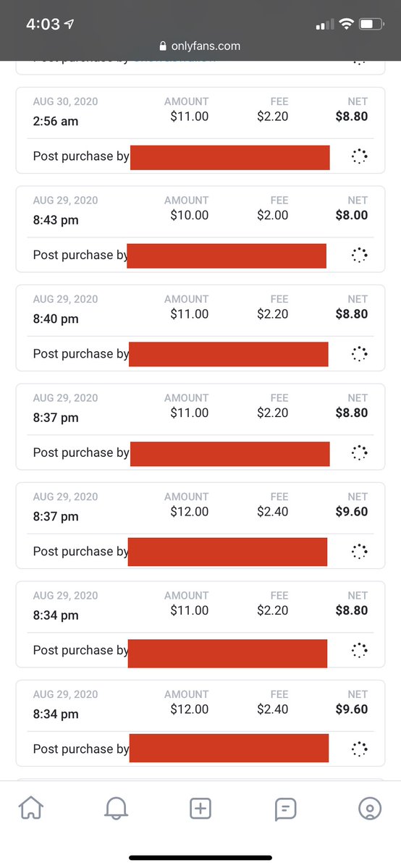This screenshot has width=401, height=868.
Task: Open buyer link on 8:40 pm purchase
Action: (228, 354)
